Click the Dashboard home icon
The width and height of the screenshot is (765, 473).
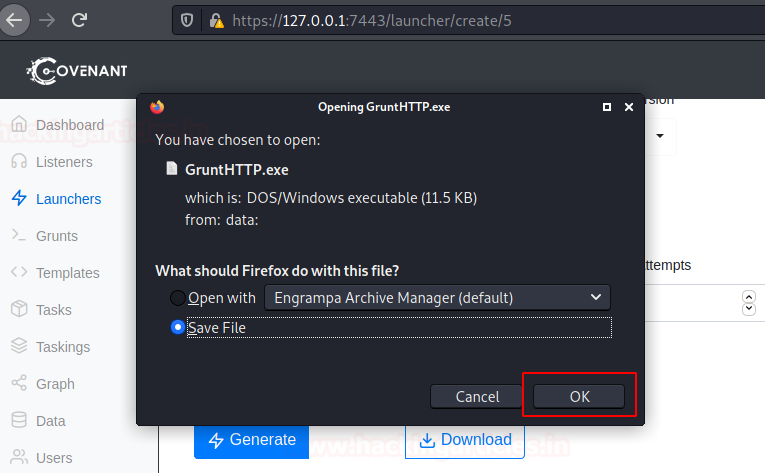coord(19,124)
